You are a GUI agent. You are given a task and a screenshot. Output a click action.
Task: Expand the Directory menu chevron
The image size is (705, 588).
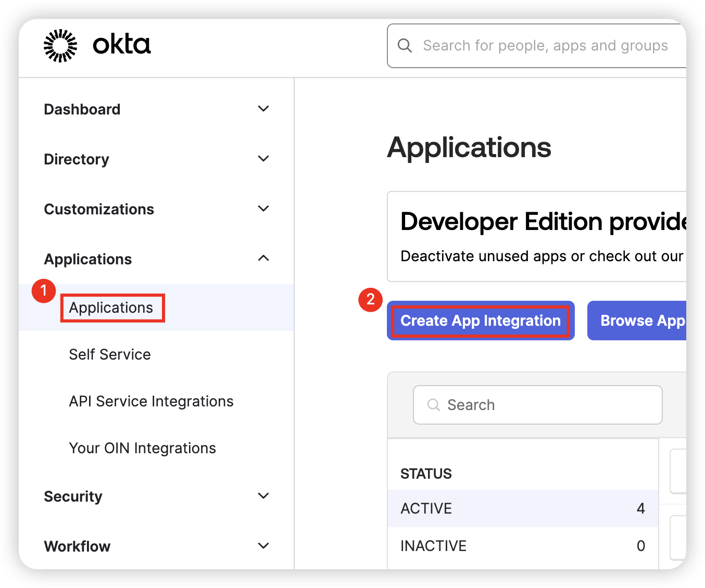(263, 159)
